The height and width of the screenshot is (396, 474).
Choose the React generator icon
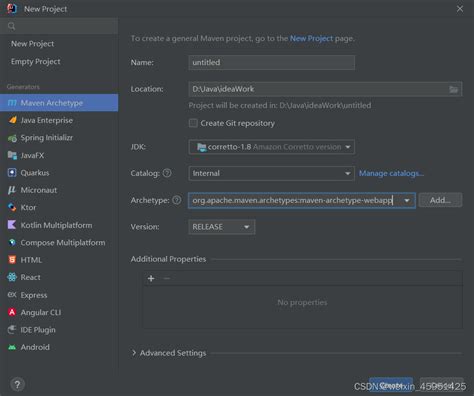pyautogui.click(x=12, y=277)
